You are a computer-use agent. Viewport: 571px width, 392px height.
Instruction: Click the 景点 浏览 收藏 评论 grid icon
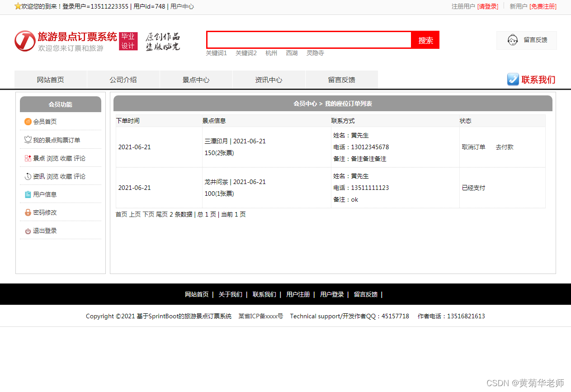tap(28, 158)
